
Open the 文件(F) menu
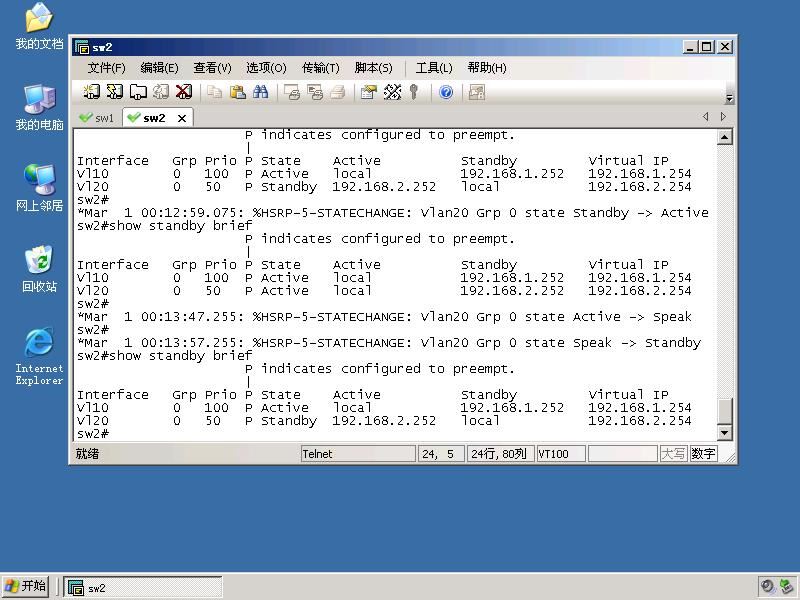pos(107,68)
